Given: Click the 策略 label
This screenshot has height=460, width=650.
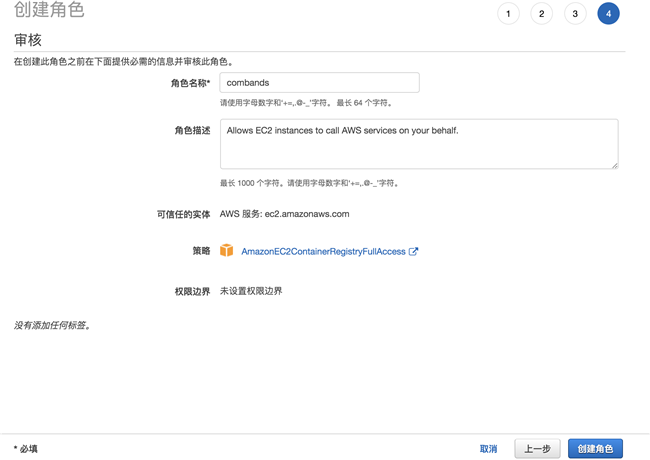Looking at the screenshot, I should pos(201,251).
